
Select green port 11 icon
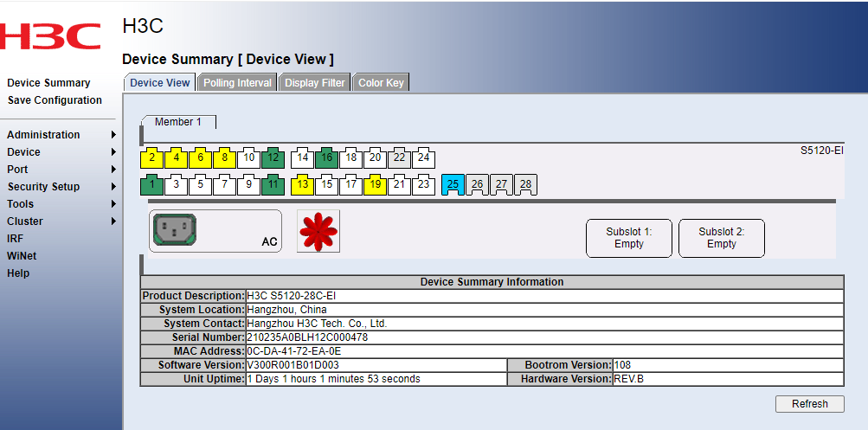click(x=273, y=185)
